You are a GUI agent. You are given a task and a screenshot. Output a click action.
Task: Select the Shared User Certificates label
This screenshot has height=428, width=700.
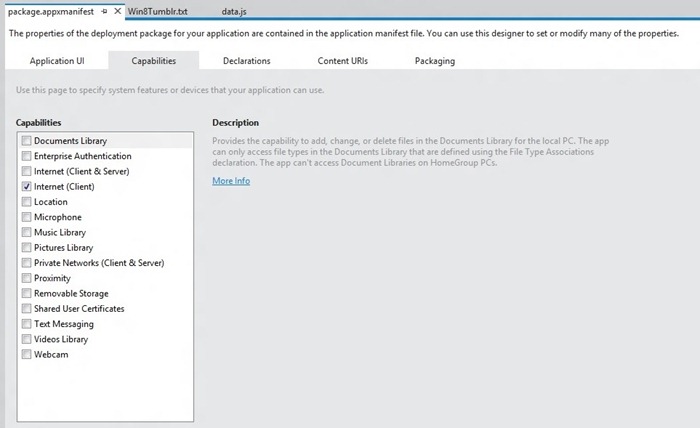(x=79, y=308)
